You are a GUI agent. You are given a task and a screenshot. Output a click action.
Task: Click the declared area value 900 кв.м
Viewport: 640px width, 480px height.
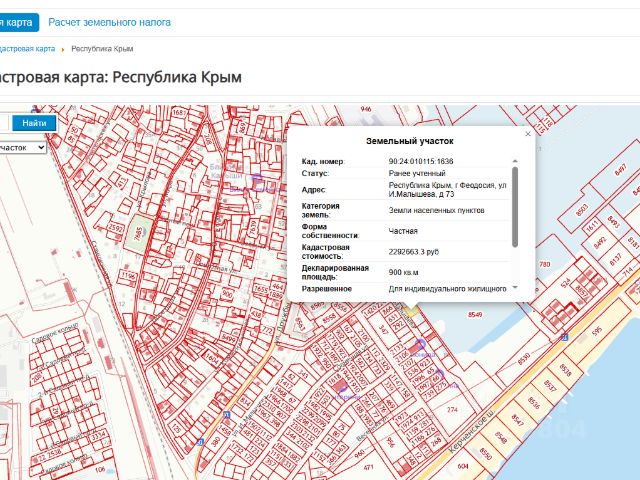point(403,272)
